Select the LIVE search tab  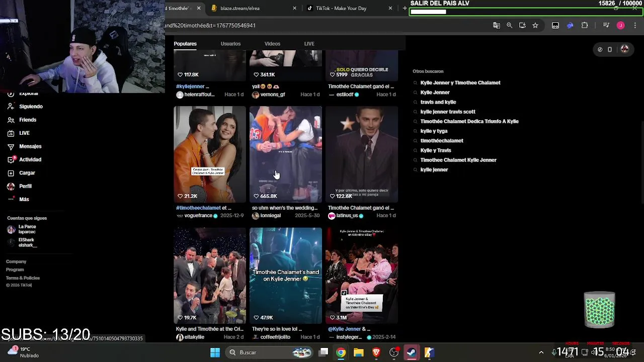309,44
